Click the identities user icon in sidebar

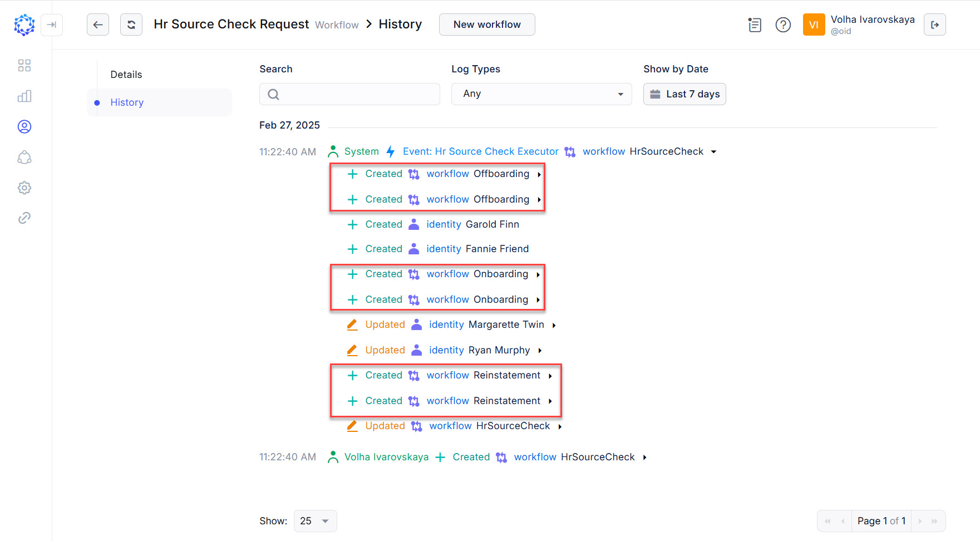tap(24, 126)
